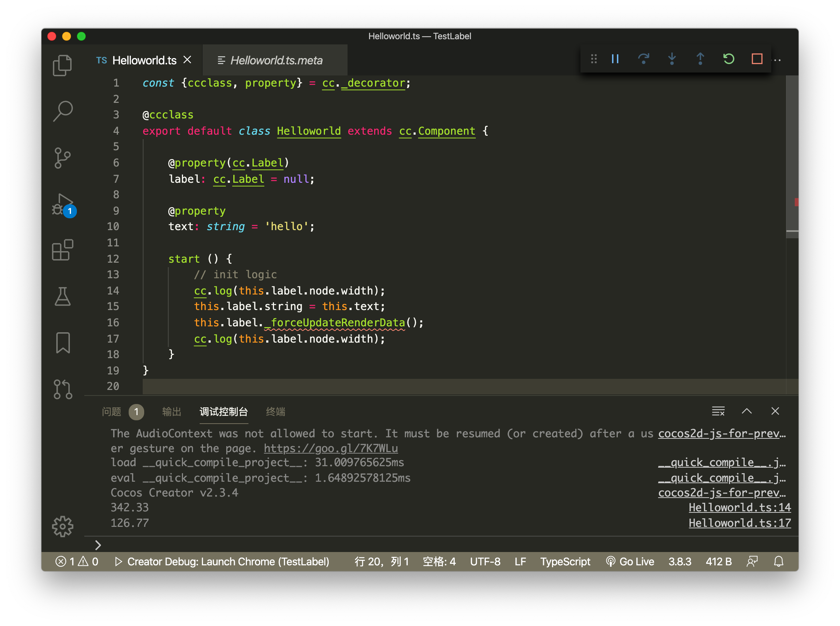840x626 pixels.
Task: Open the UTF-8 encoding selector
Action: click(485, 561)
